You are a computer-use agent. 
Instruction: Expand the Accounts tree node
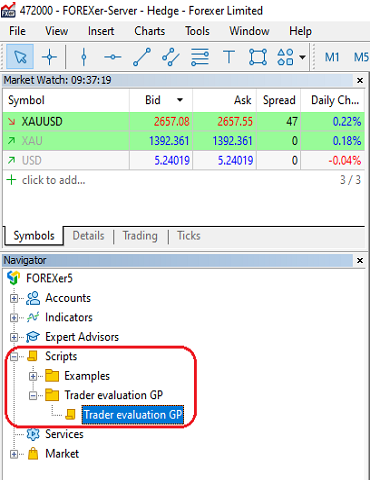14,298
